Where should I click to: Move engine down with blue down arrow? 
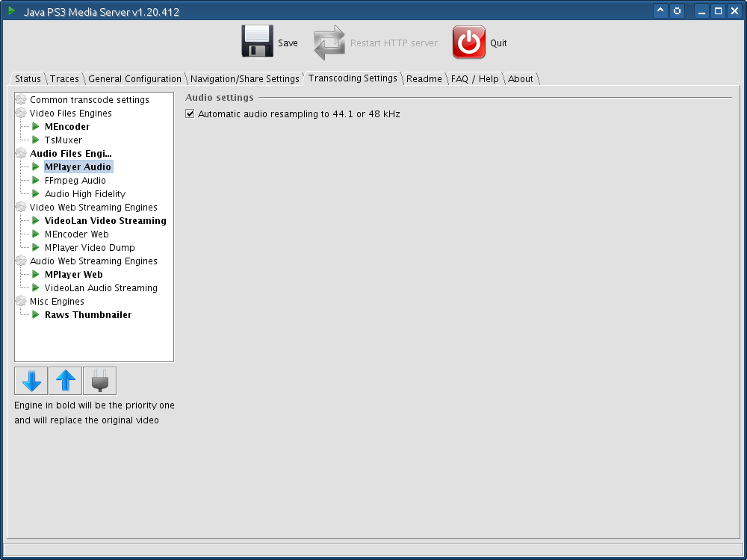pyautogui.click(x=31, y=381)
